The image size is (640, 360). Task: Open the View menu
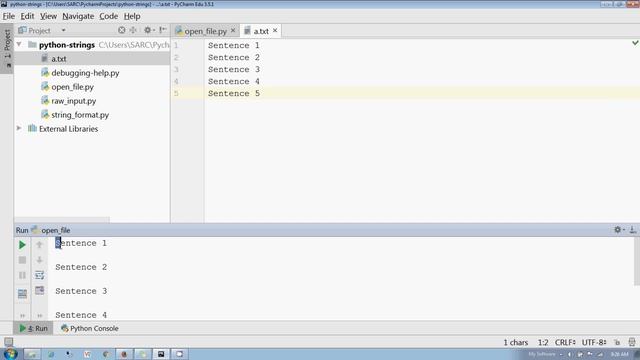[x=48, y=16]
